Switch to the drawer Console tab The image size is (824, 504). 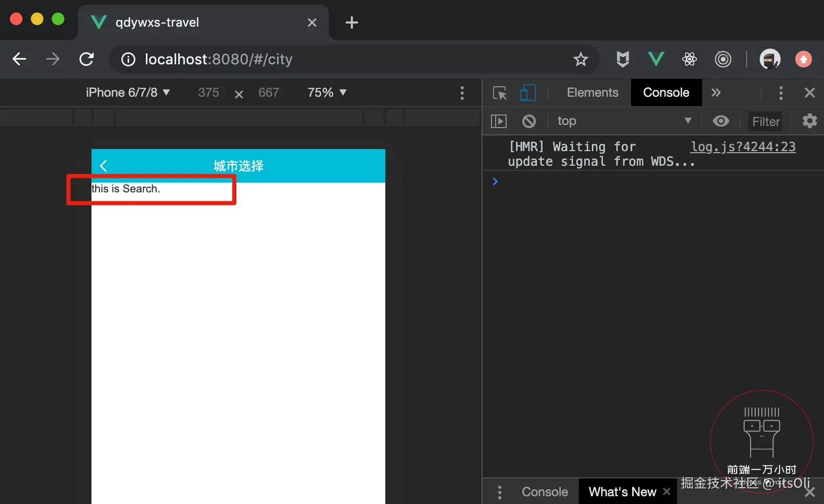545,492
